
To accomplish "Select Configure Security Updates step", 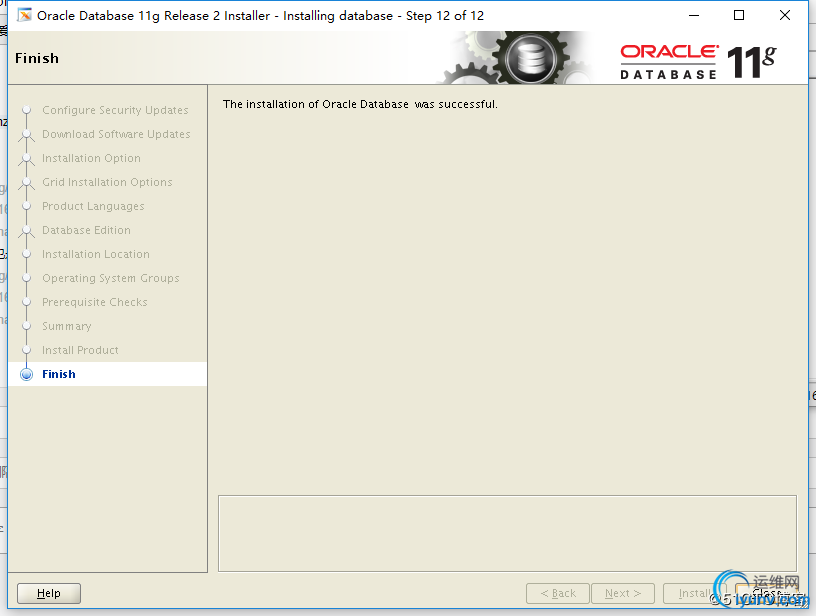I will [x=115, y=110].
